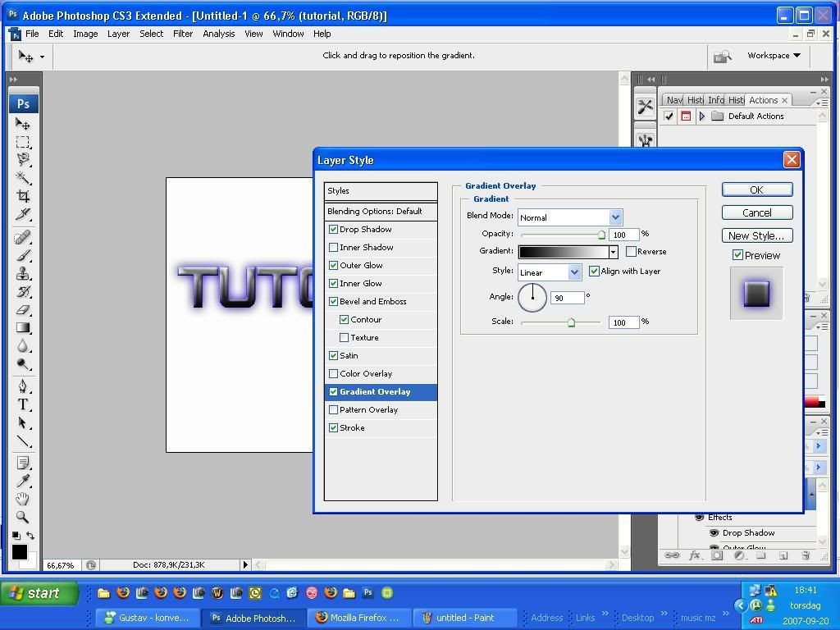Open the Workspace dropdown
Screen dimensions: 840x630
pos(774,56)
